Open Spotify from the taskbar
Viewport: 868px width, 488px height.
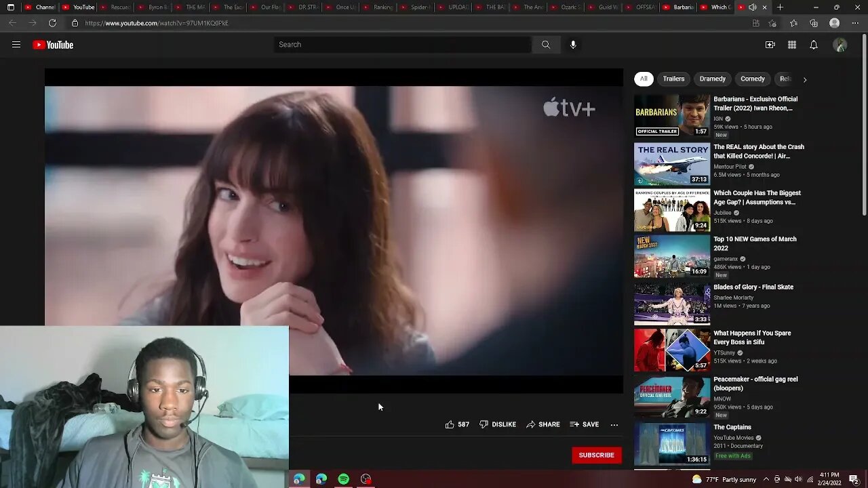click(344, 479)
